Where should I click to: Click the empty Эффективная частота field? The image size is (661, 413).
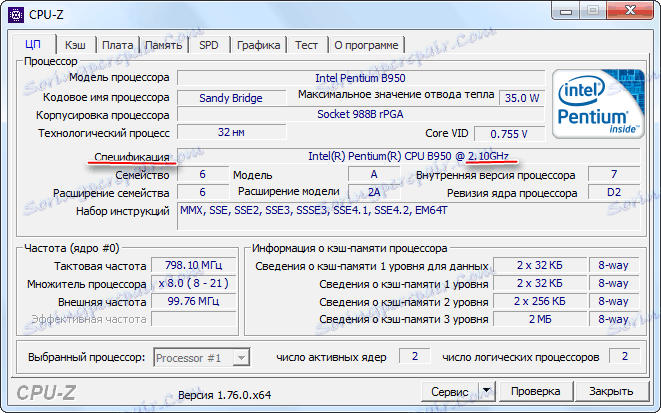tap(193, 319)
